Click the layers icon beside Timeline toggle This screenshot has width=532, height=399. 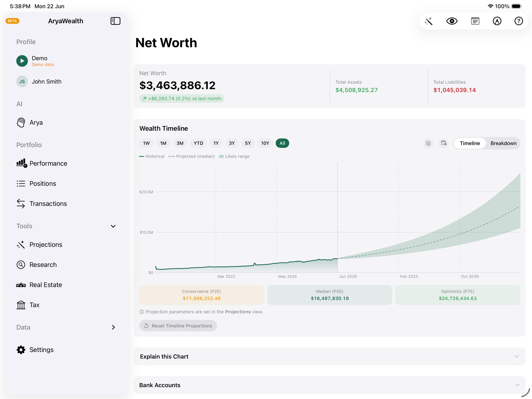click(428, 143)
